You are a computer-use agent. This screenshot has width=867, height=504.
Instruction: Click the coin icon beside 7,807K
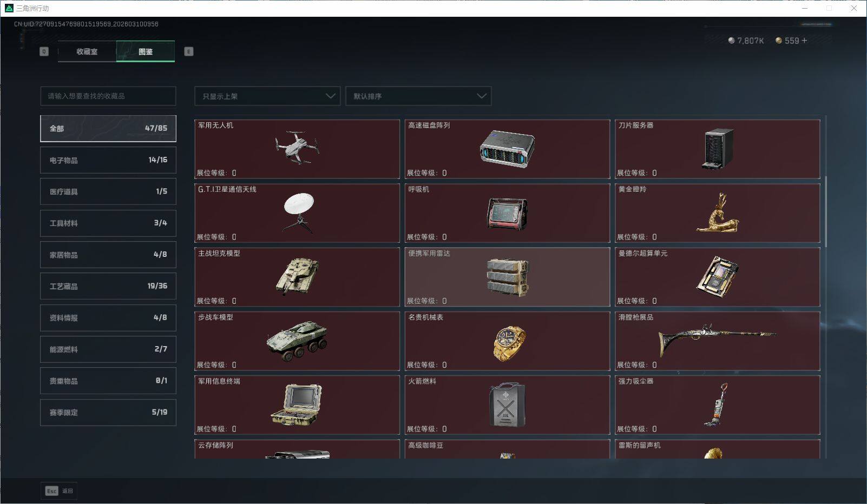pyautogui.click(x=732, y=40)
